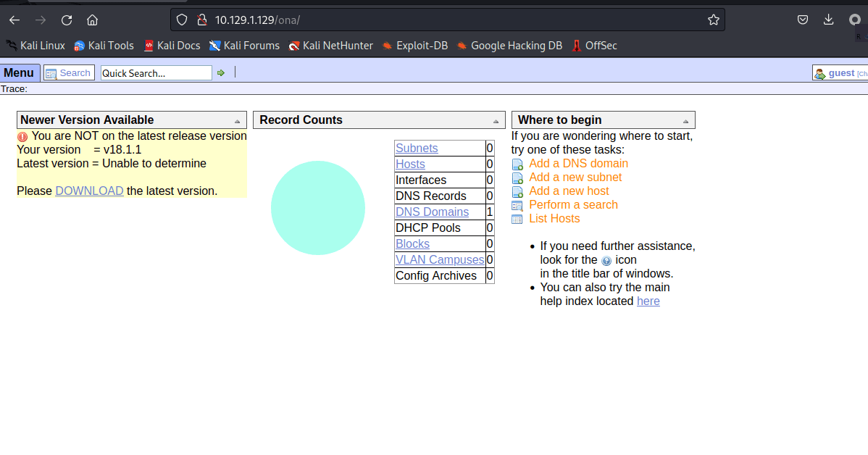
Task: Reload the page in browser
Action: [x=67, y=20]
